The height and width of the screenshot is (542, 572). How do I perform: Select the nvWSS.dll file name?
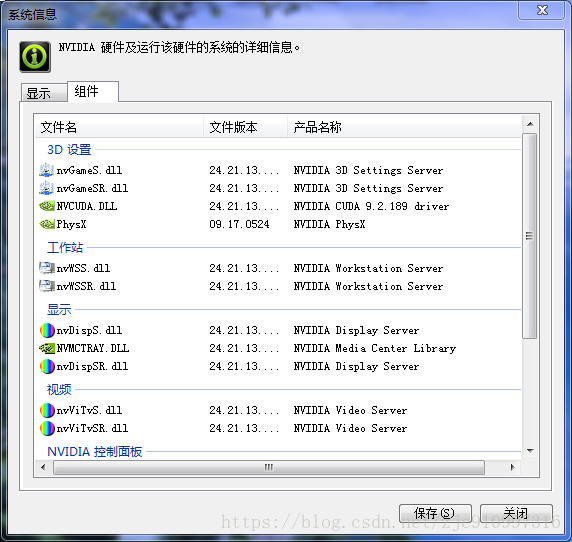(83, 268)
